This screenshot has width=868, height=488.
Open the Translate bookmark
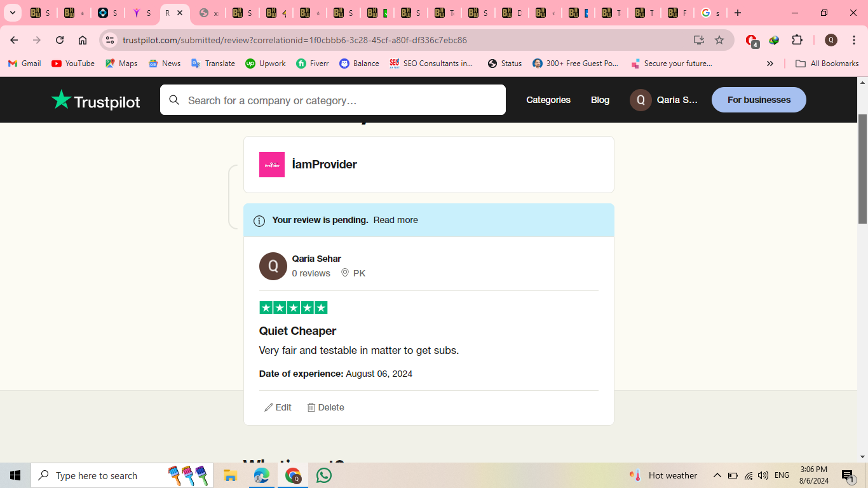[x=214, y=64]
